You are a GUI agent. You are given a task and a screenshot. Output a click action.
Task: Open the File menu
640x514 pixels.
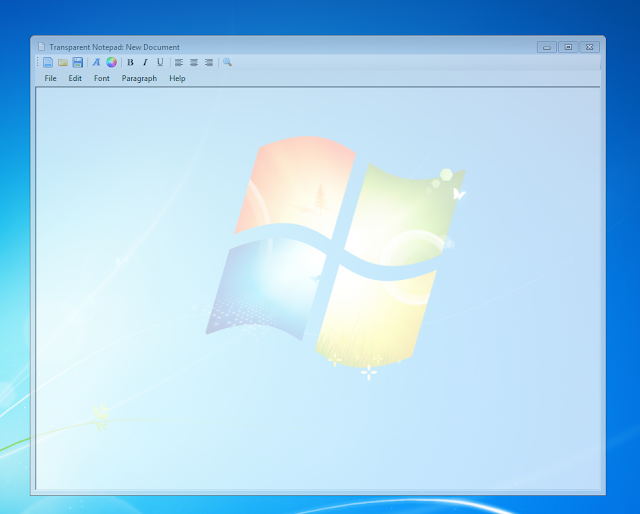click(x=50, y=78)
